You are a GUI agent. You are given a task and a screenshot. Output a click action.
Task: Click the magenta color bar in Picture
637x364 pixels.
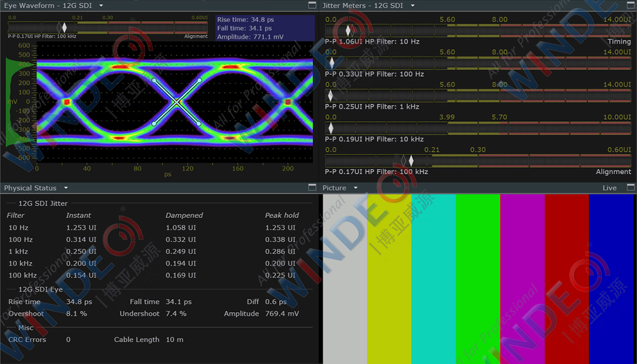[x=522, y=279]
